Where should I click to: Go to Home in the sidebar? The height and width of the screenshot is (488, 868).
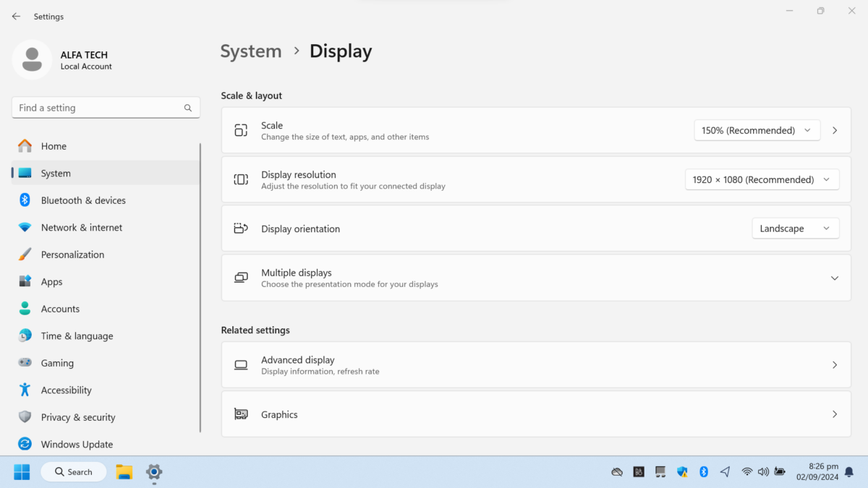click(54, 146)
